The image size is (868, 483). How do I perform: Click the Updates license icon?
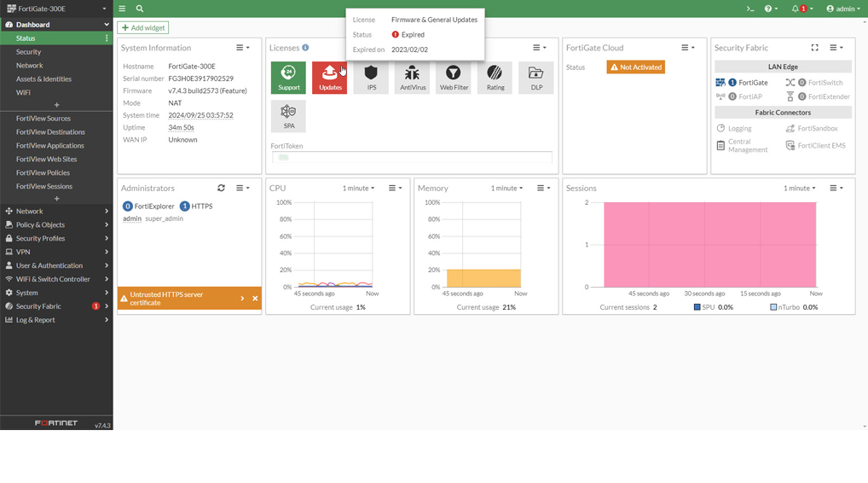click(329, 78)
